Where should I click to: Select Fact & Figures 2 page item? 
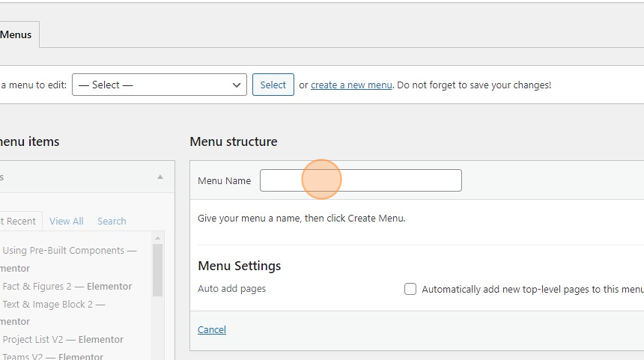pos(67,286)
